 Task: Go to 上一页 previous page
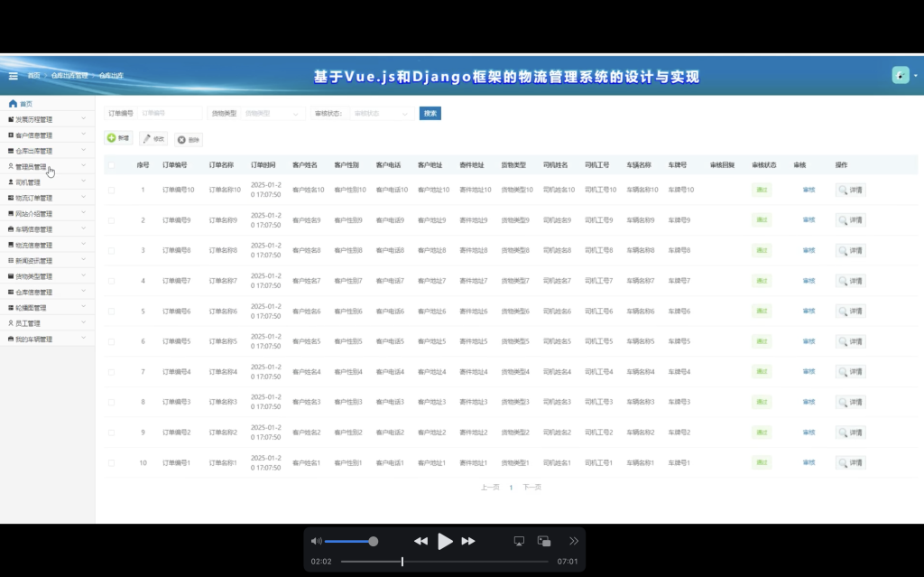(490, 488)
